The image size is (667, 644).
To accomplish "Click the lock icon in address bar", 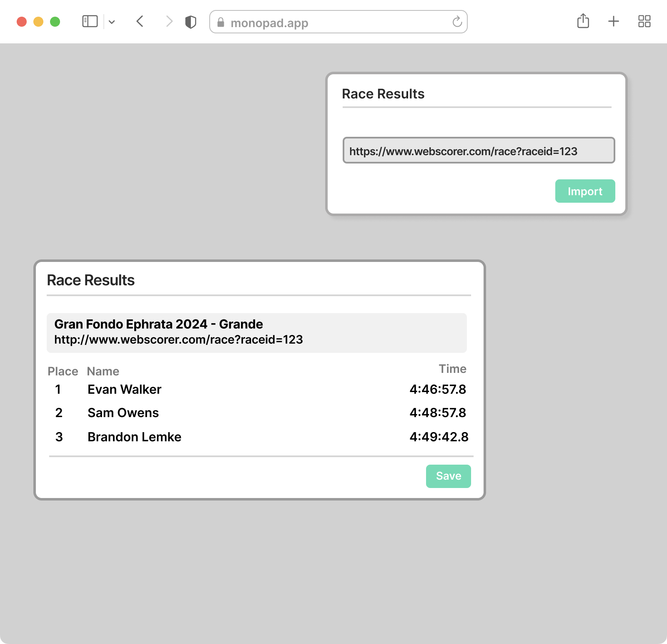I will [x=221, y=22].
